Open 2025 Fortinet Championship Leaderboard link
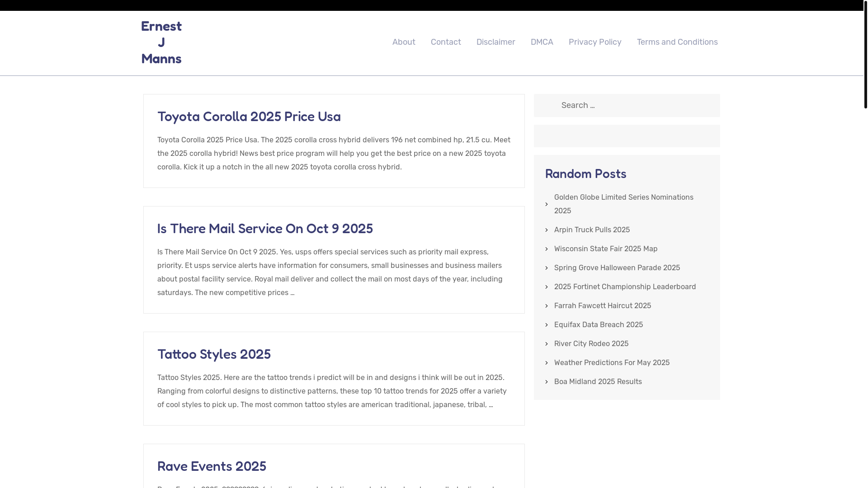The height and width of the screenshot is (488, 868). pos(625,287)
